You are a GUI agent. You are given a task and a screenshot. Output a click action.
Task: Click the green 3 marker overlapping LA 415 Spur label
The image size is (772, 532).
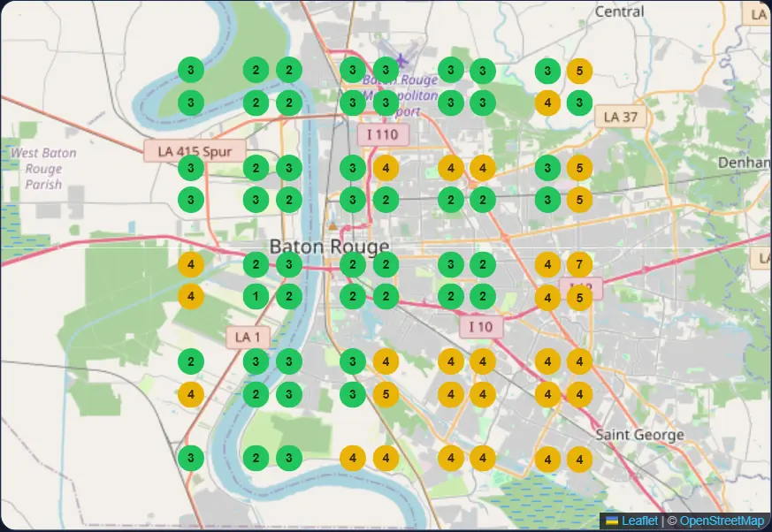coord(191,168)
